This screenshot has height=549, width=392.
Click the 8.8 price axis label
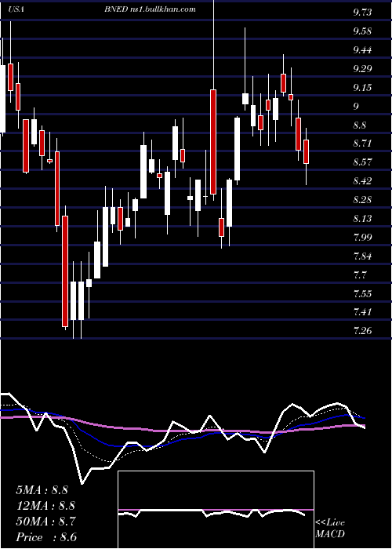click(360, 125)
